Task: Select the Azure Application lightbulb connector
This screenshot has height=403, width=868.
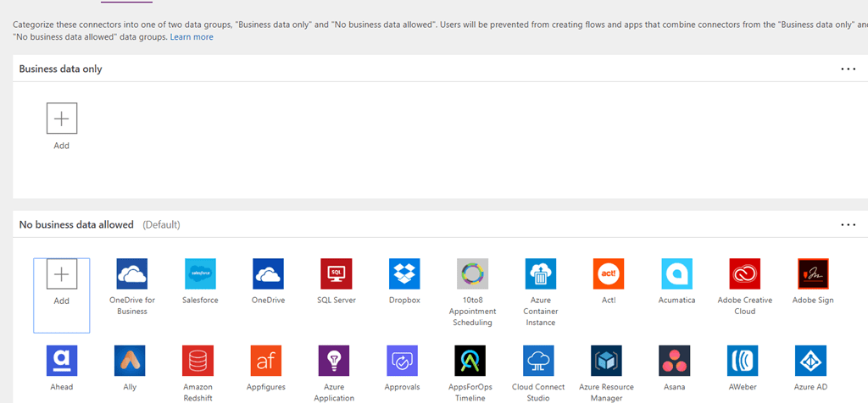Action: [x=334, y=361]
